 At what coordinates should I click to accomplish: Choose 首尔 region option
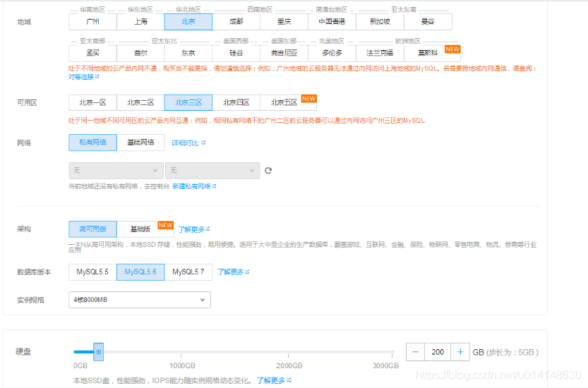coord(140,53)
